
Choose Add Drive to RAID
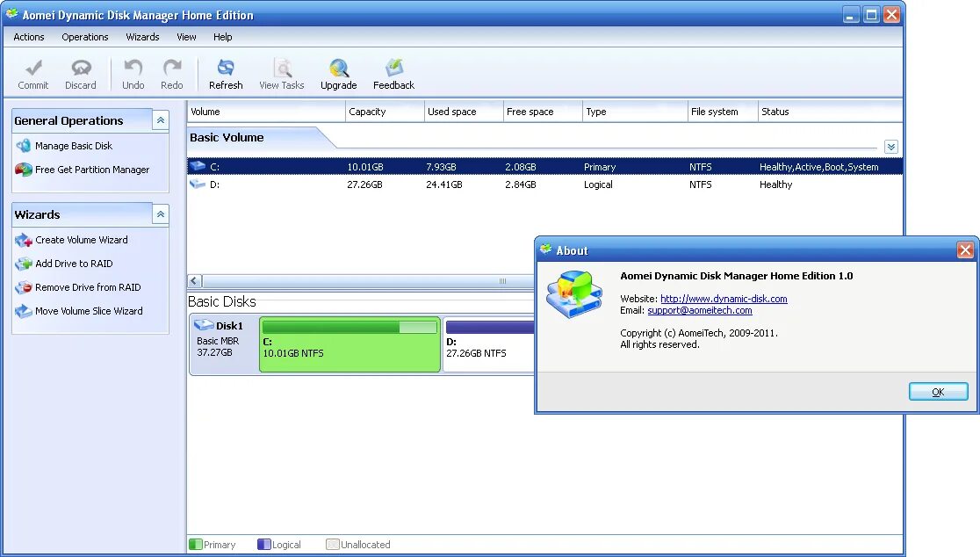tap(74, 264)
